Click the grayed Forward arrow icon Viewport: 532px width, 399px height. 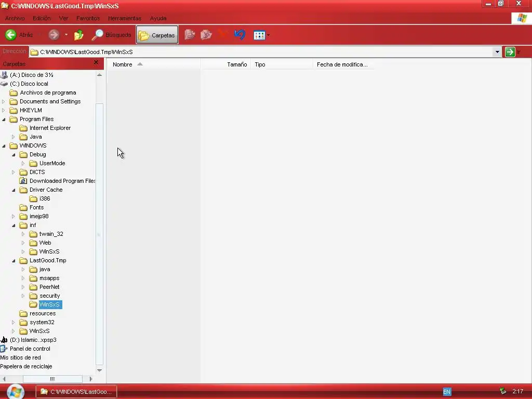54,35
